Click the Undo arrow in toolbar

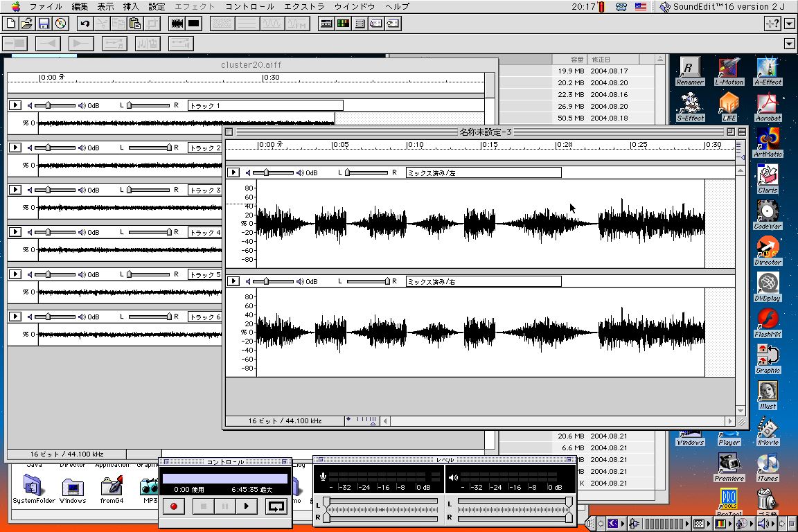coord(85,24)
